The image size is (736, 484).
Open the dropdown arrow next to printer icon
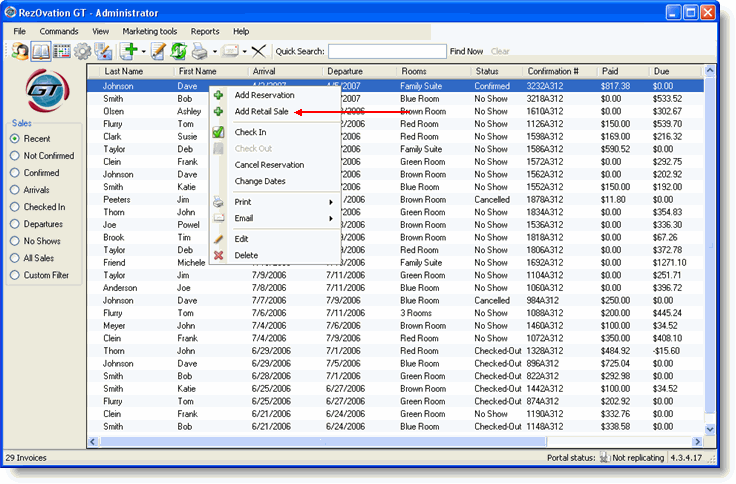pos(215,52)
